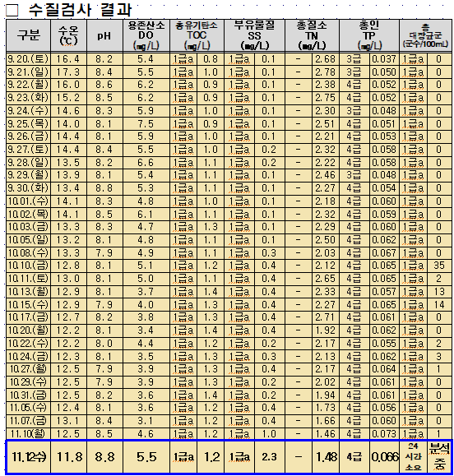Screen dimensions: 454x476
Task: Select the 11.07.(금) date cell
Action: click(28, 421)
